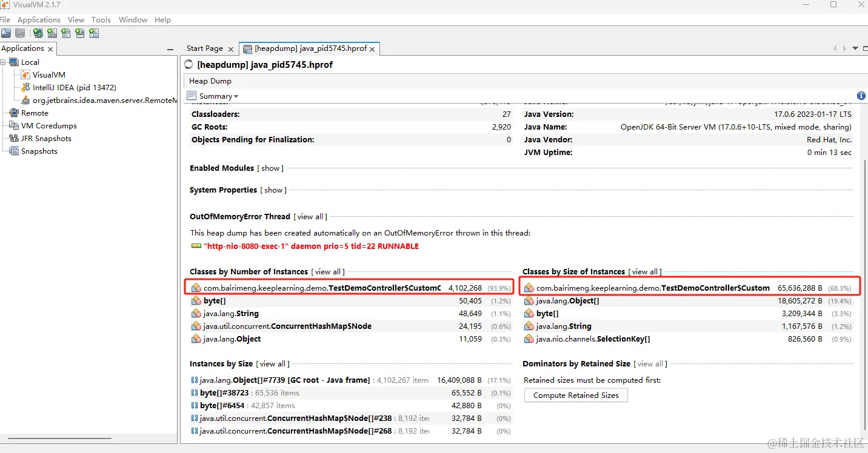Click the JFR Snapshots icon in the tree
Viewport: 868px width, 453px height.
pos(14,138)
